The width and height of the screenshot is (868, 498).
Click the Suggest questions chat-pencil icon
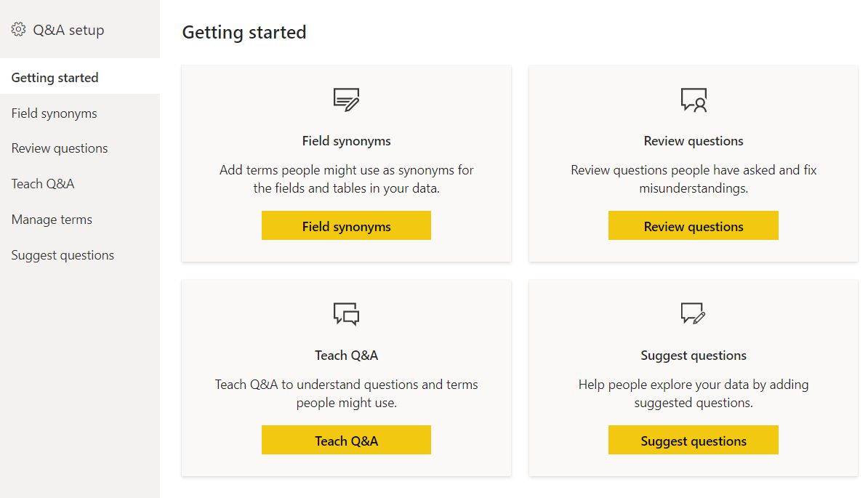pos(693,314)
